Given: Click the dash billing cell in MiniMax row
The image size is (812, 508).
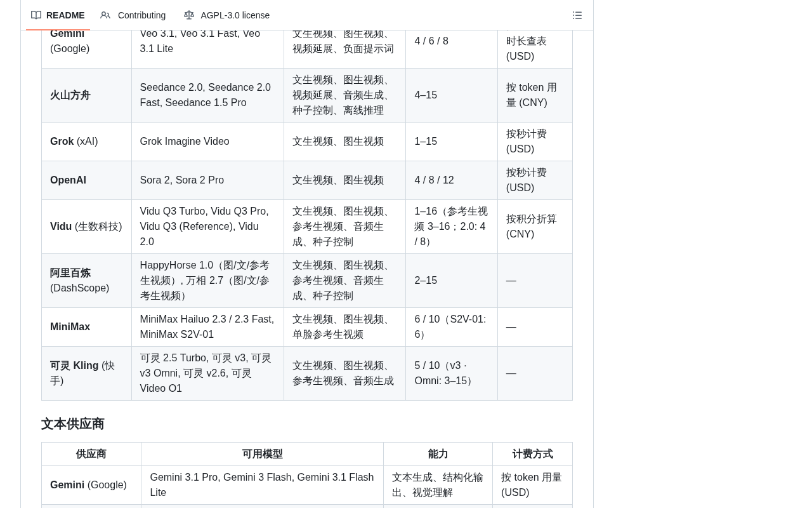Looking at the screenshot, I should point(535,327).
